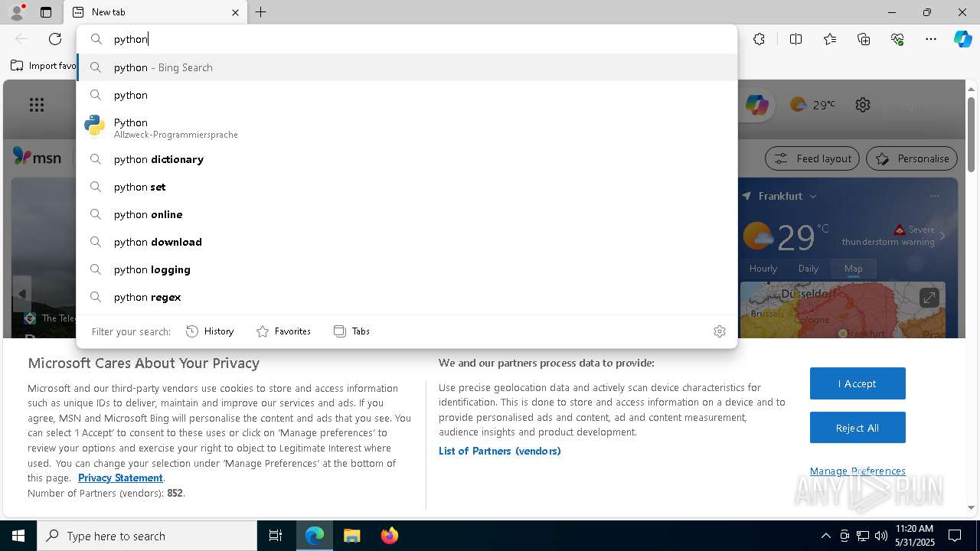Click the taskbar search box
This screenshot has height=551, width=980.
(x=147, y=536)
